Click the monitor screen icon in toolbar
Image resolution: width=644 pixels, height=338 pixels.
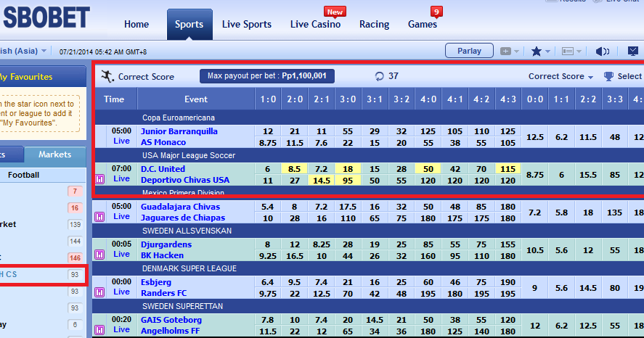pos(633,51)
